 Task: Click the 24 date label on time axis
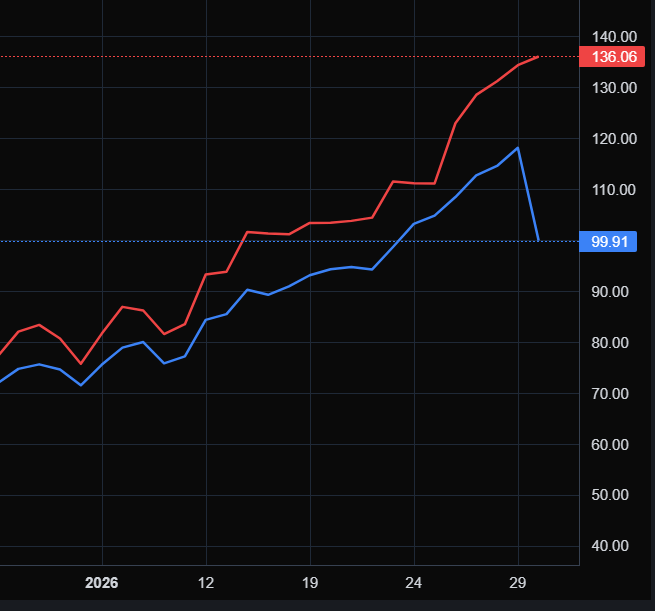pos(414,583)
